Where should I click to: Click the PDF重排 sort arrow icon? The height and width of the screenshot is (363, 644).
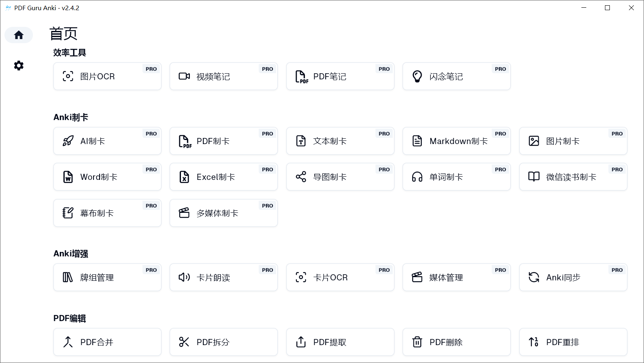tap(534, 342)
